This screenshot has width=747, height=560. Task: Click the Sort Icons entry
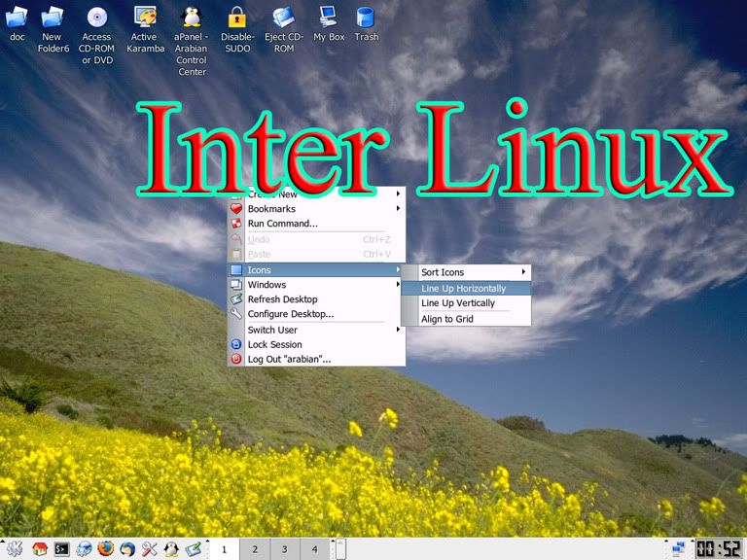coord(466,272)
